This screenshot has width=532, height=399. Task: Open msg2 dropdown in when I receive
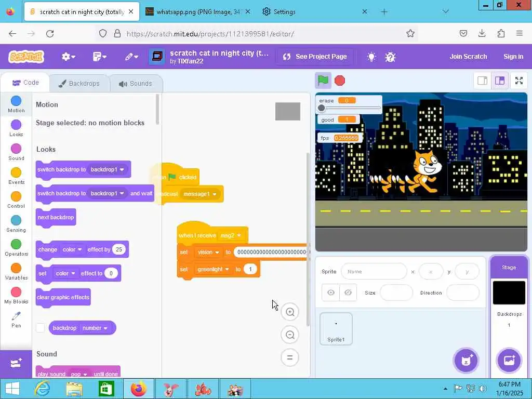pyautogui.click(x=230, y=235)
